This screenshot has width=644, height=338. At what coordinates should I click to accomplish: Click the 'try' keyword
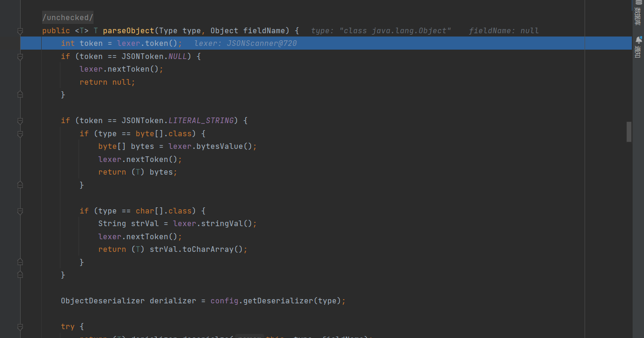coord(68,327)
